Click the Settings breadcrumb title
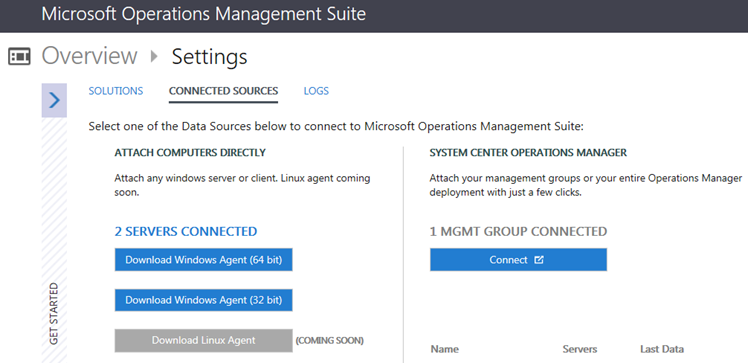This screenshot has height=363, width=748. pos(209,57)
